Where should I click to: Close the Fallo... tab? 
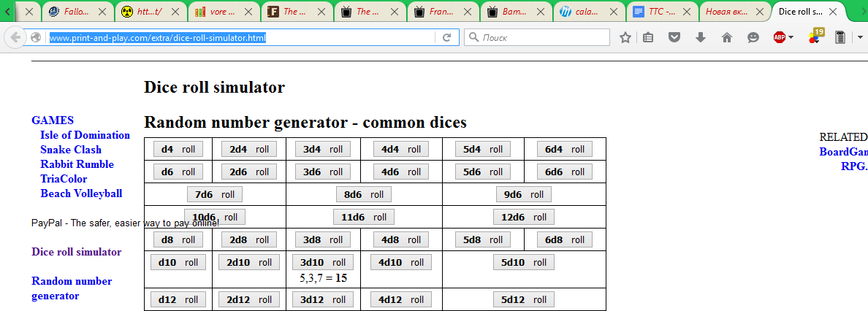pyautogui.click(x=102, y=11)
